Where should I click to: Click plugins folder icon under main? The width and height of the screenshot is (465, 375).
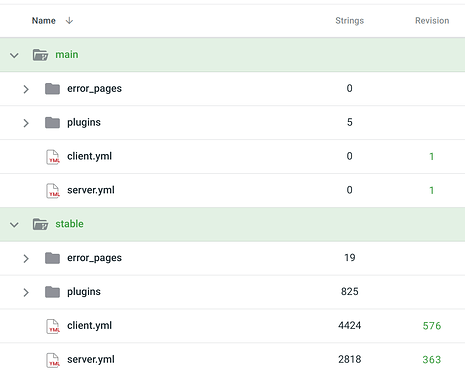tap(52, 123)
